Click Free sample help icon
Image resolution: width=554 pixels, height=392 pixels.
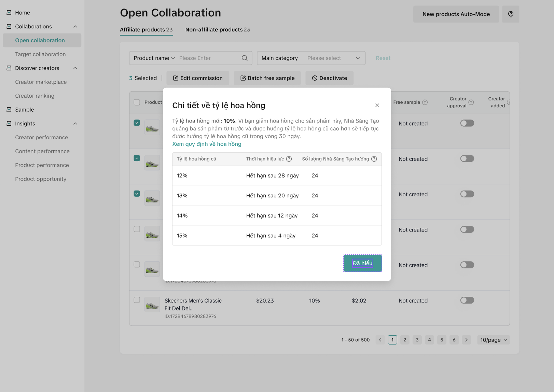(425, 102)
